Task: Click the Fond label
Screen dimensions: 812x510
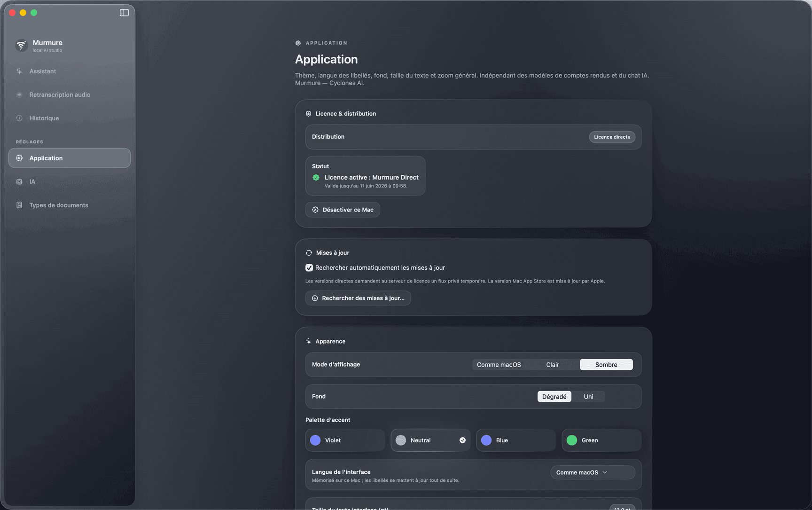Action: tap(319, 397)
